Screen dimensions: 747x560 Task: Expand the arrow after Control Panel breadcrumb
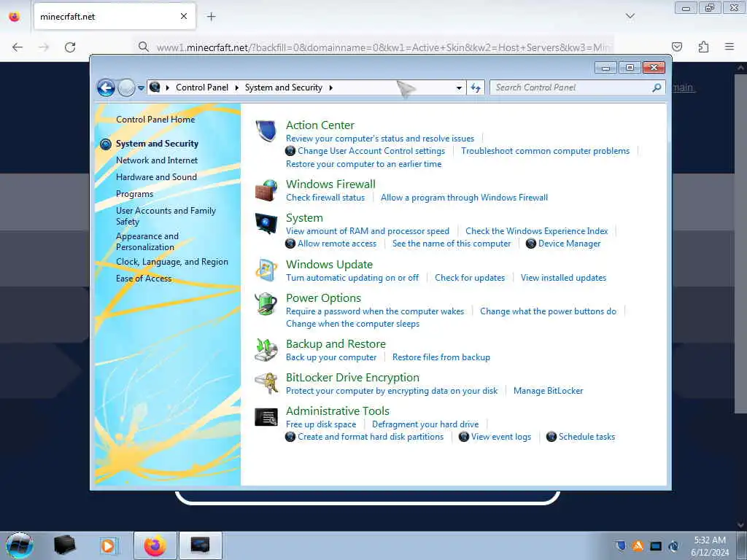237,87
